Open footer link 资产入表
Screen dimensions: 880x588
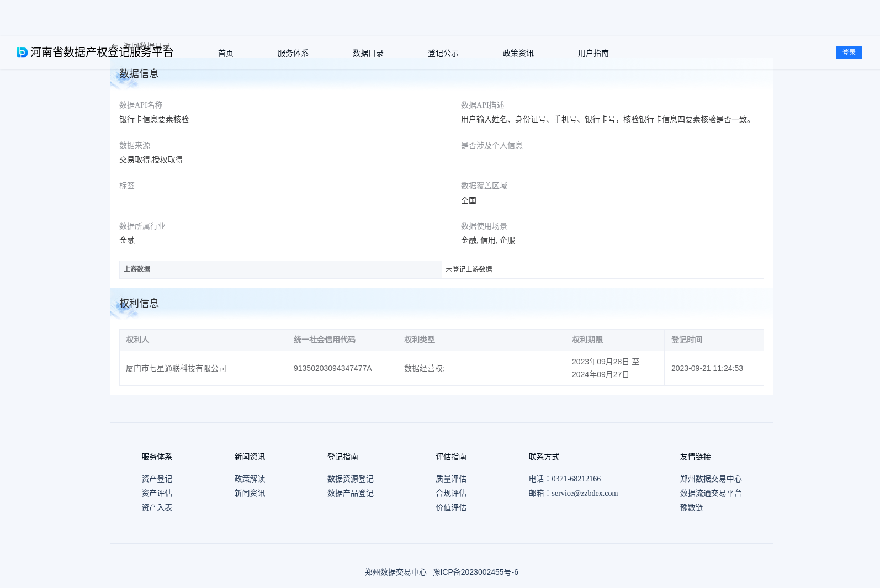(157, 507)
